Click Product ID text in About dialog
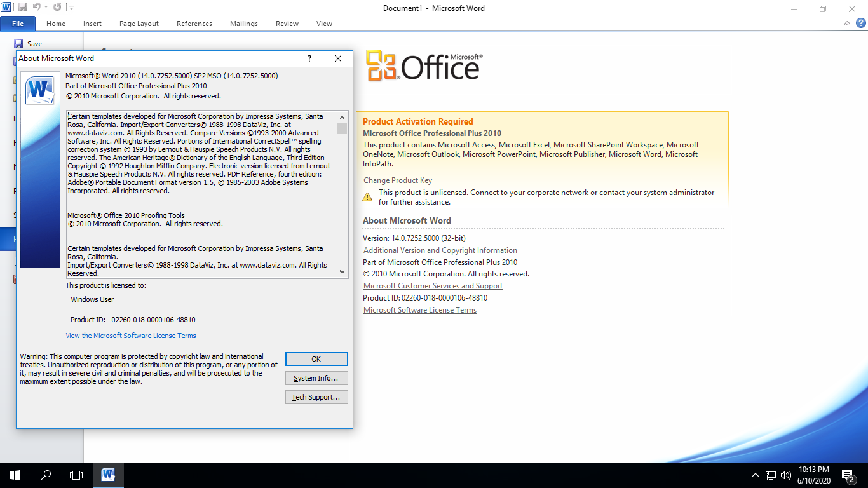This screenshot has width=868, height=488. pos(133,320)
